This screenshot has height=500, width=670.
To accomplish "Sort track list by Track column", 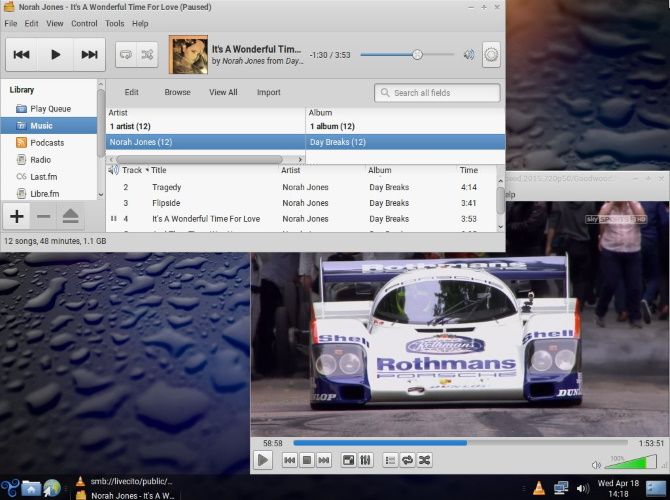I will pos(132,170).
